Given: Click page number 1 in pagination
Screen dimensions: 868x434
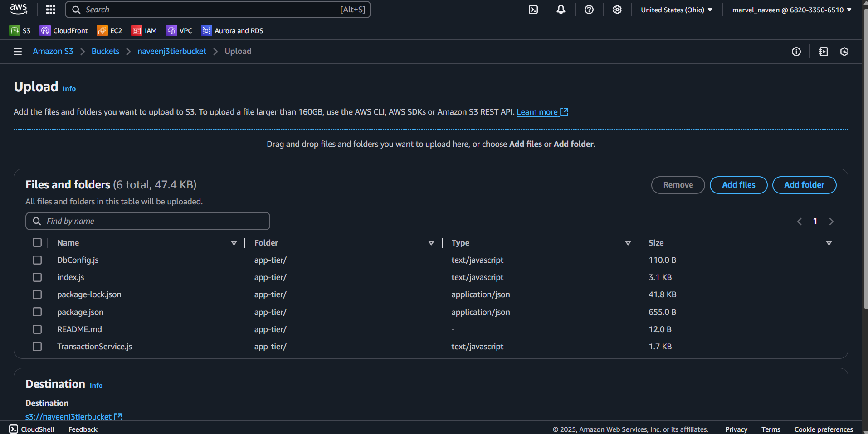Looking at the screenshot, I should click(815, 221).
